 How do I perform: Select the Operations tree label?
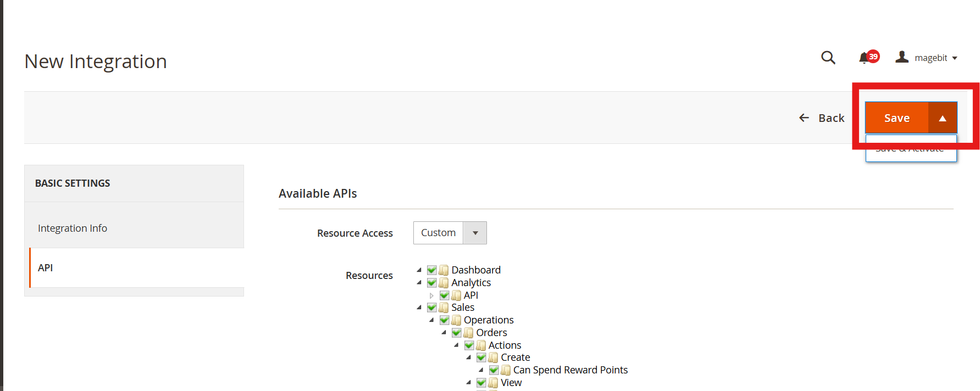point(489,320)
